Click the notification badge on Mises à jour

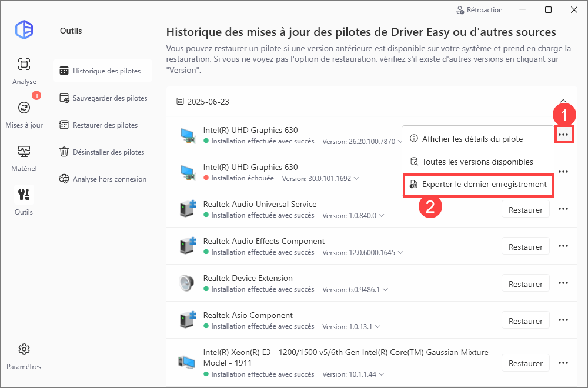[x=36, y=96]
